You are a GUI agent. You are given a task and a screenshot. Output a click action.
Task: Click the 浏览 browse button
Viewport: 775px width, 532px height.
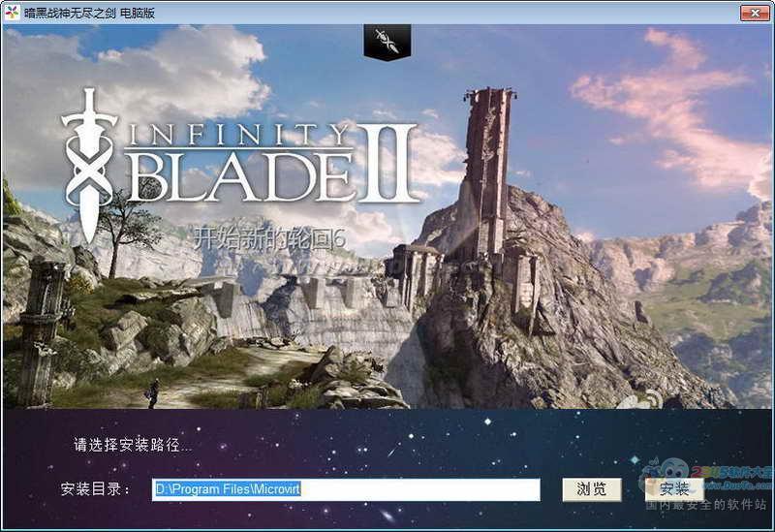(x=592, y=489)
